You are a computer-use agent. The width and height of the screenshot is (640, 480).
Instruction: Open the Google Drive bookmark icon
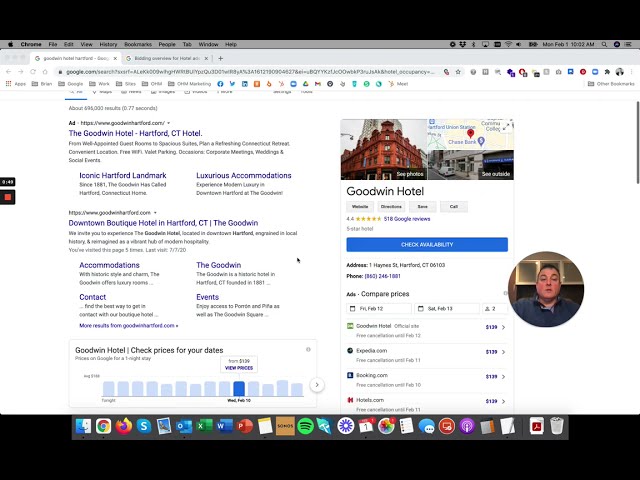(x=305, y=84)
